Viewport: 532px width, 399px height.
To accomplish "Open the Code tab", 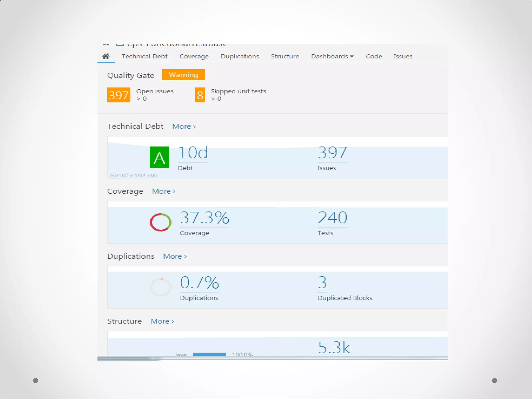I will point(374,56).
